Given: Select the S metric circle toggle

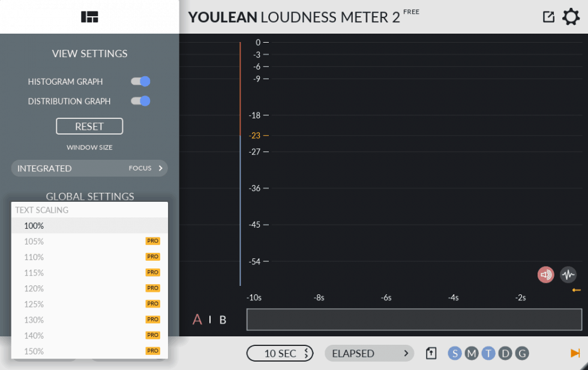Looking at the screenshot, I should tap(455, 353).
